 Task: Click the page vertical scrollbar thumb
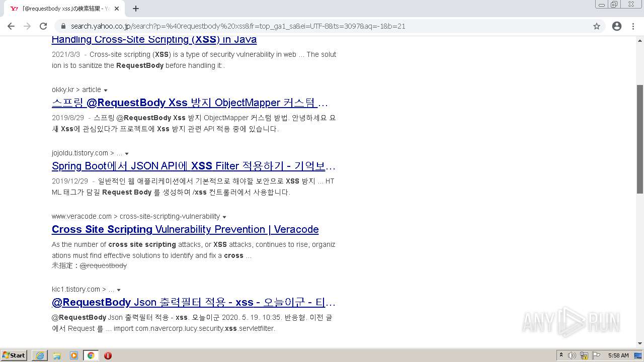[x=640, y=139]
